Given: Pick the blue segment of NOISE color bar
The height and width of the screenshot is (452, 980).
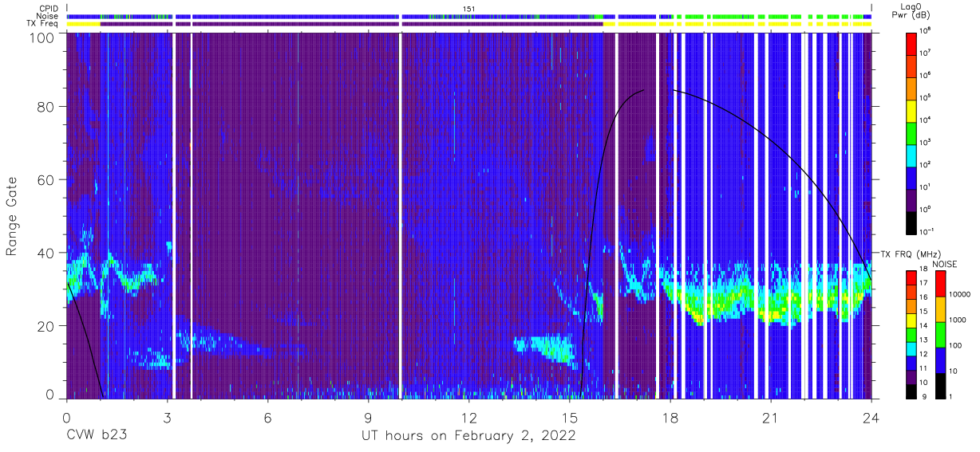Looking at the screenshot, I should click(x=940, y=360).
